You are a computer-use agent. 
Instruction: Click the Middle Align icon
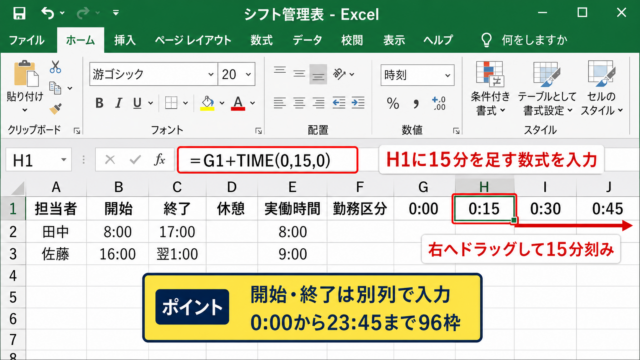tap(299, 73)
